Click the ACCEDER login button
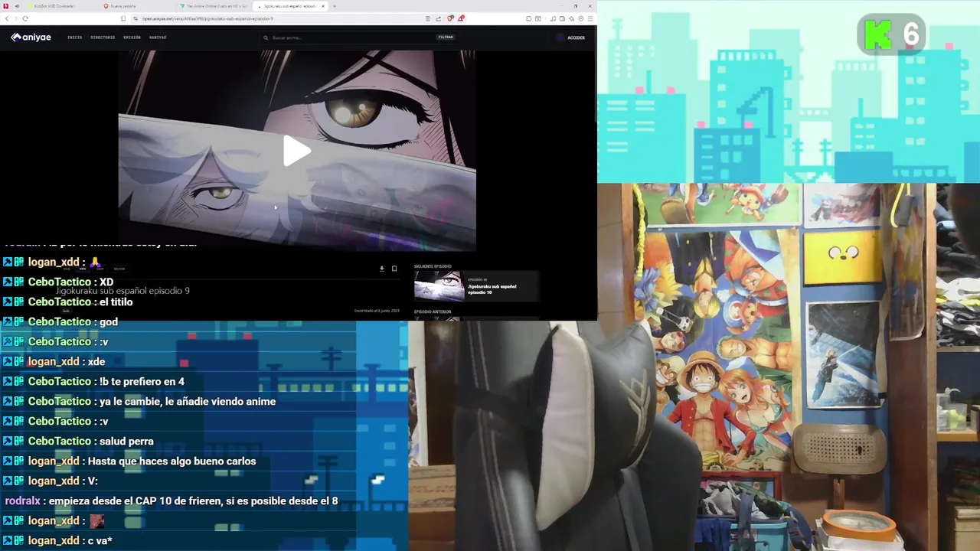Viewport: 980px width, 551px height. tap(571, 37)
